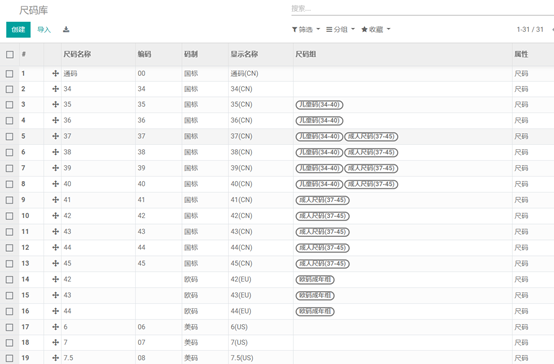Click the display name 7.5(US)
Viewport: 554px width, 364px height.
pos(242,358)
